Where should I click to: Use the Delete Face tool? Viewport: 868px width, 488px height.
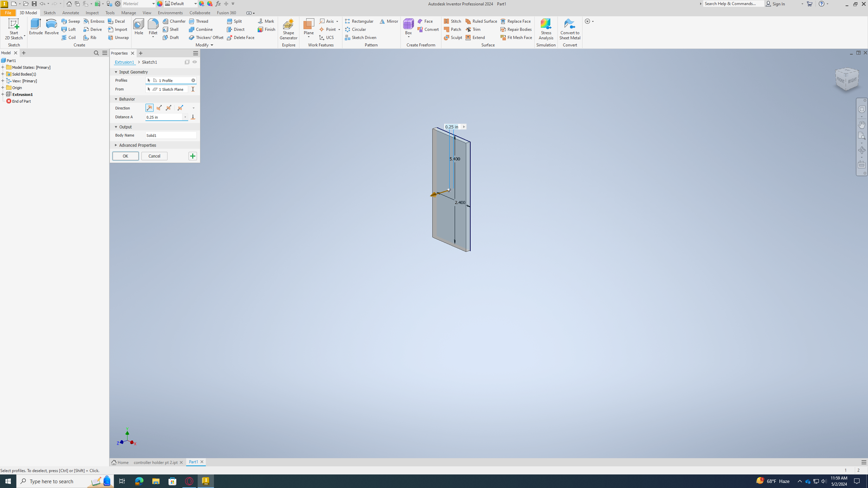click(241, 37)
